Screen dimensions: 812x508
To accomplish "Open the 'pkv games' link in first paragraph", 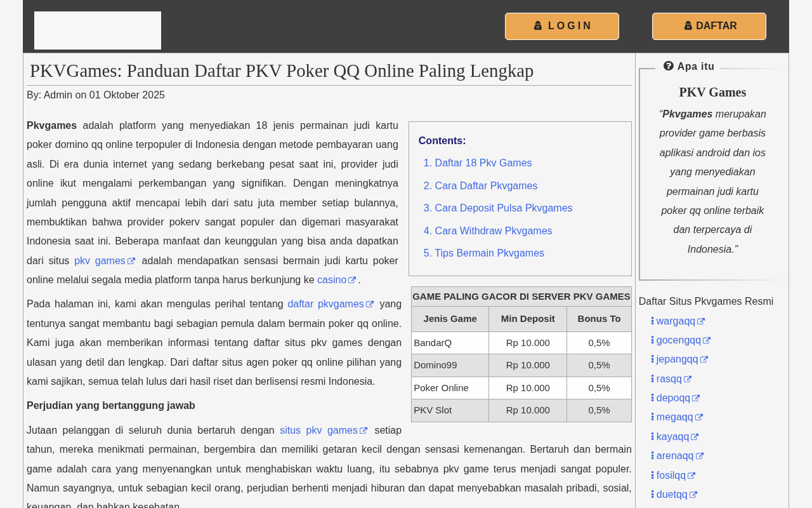I will 100,260.
